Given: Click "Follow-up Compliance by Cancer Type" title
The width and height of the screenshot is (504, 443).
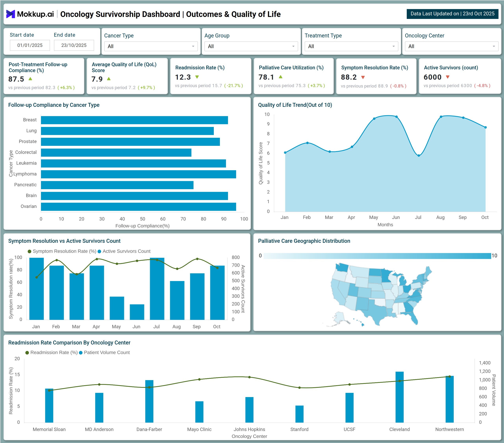Looking at the screenshot, I should 54,105.
